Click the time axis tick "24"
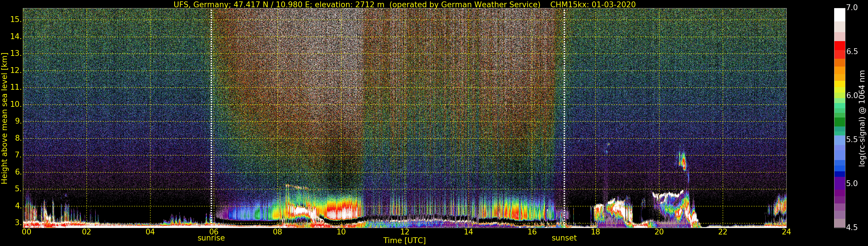The image size is (868, 246). 786,232
